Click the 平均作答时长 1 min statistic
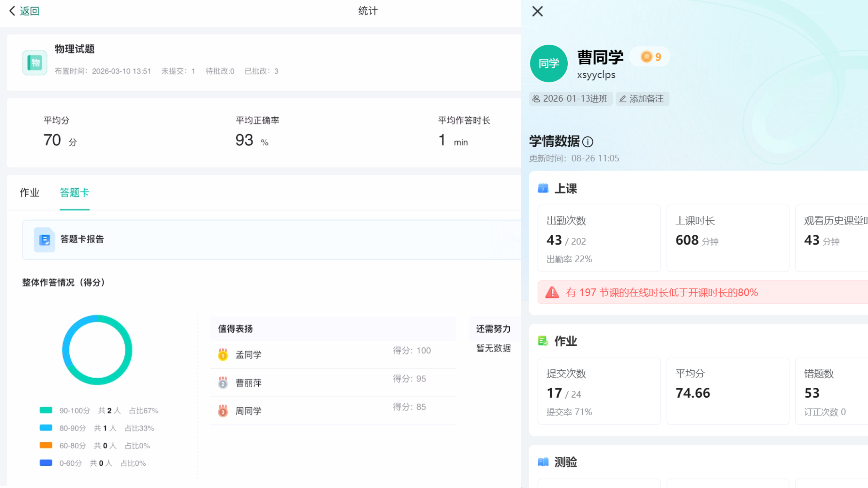 click(464, 132)
